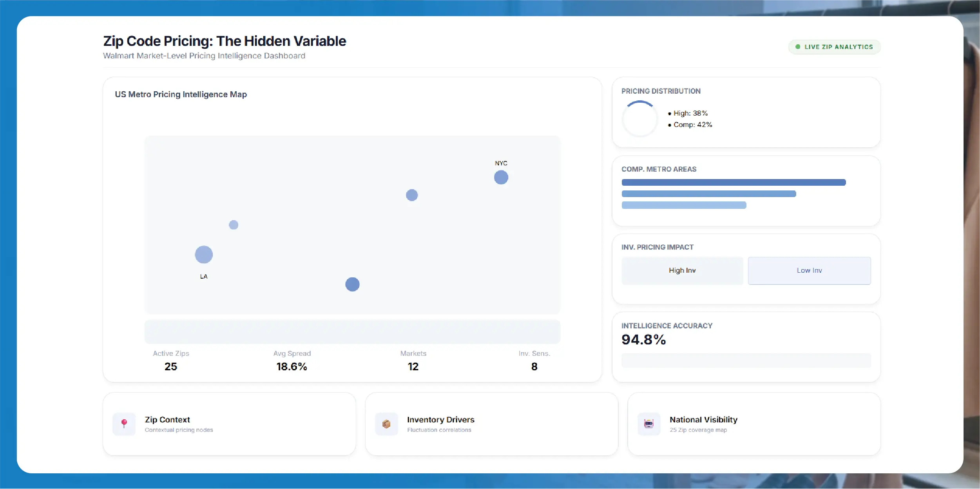Click the small light map bubble near LA

(x=234, y=225)
